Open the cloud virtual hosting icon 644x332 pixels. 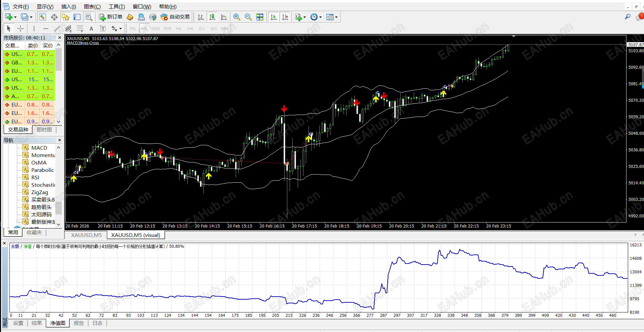click(141, 17)
